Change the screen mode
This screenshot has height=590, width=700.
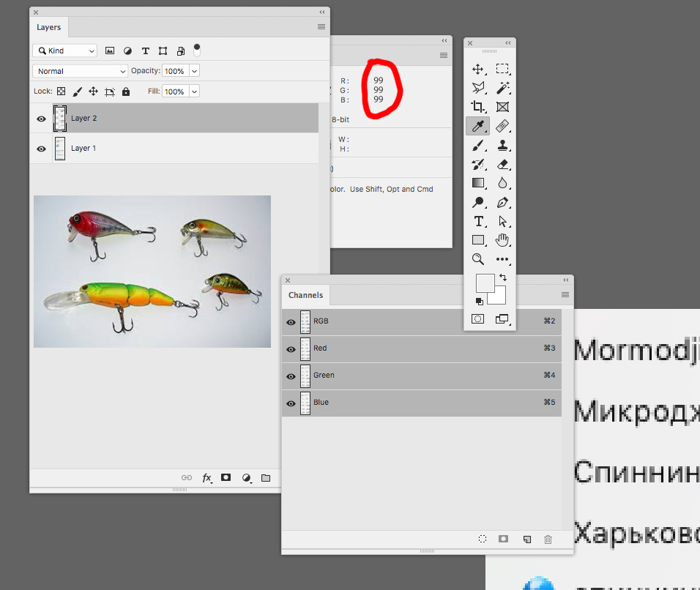[x=502, y=318]
